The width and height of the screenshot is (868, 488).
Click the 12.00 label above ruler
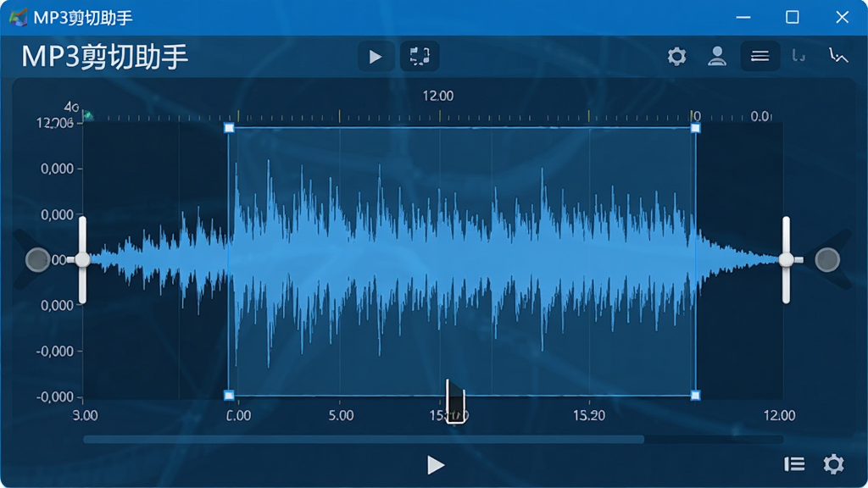438,96
